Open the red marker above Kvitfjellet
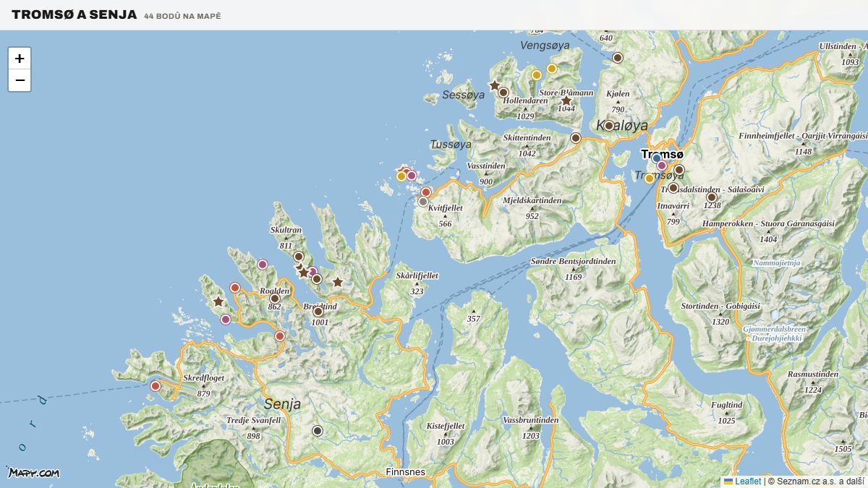The height and width of the screenshot is (488, 868). point(426,192)
